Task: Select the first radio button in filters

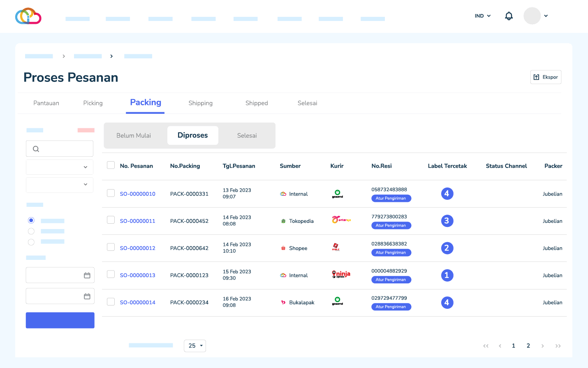Action: [x=31, y=220]
